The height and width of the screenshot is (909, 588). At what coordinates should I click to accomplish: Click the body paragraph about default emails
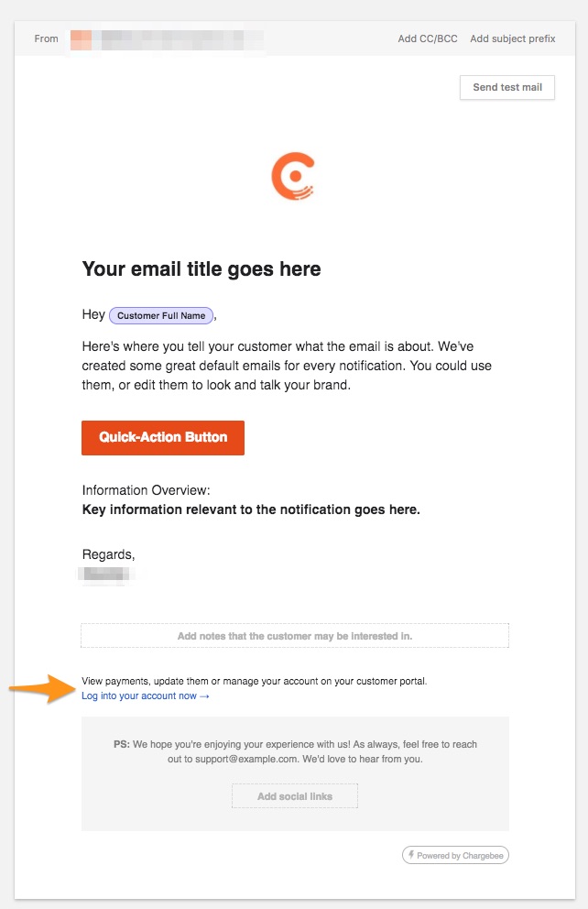point(277,367)
